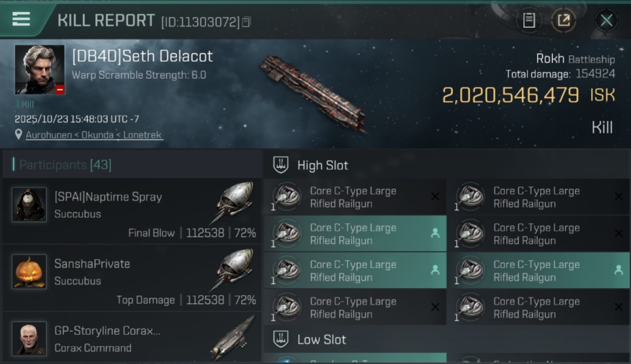Screen dimensions: 631x364
Task: Open the clipboard notes icon
Action: pyautogui.click(x=529, y=20)
